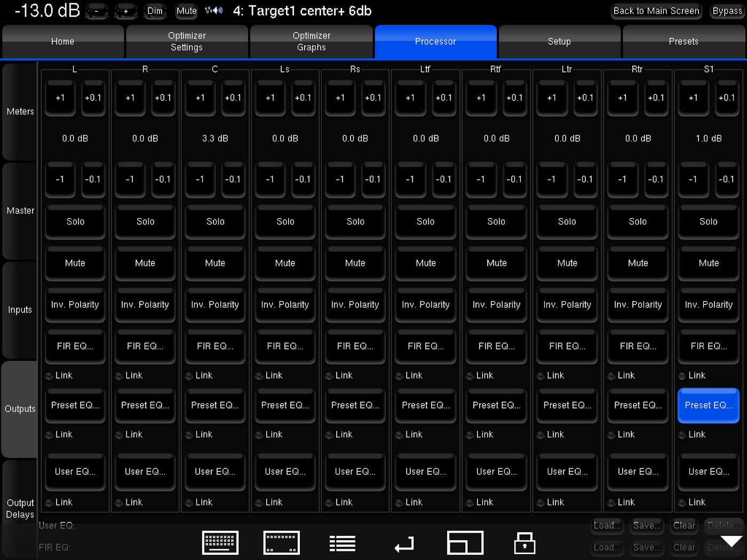Mute the master output in top bar

186,11
